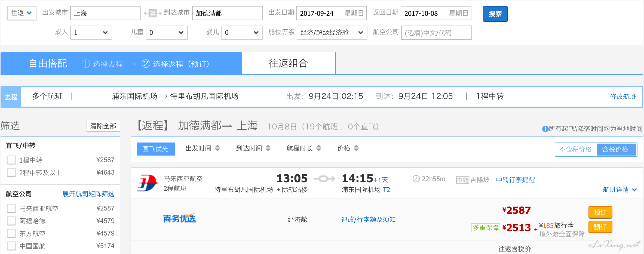Screen dimensions: 644x254
Task: Click the 商务优选 brand logo
Action: tap(179, 218)
